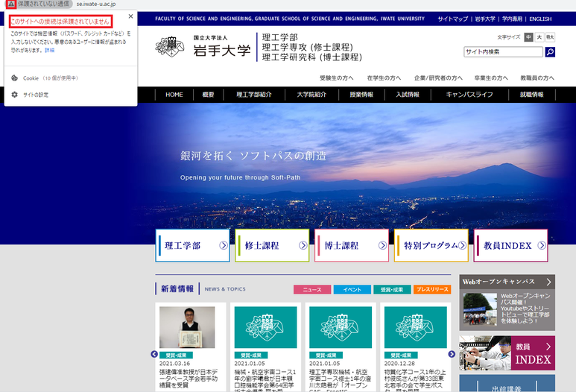
Task: Open the 詳細 link in security popup
Action: point(50,51)
